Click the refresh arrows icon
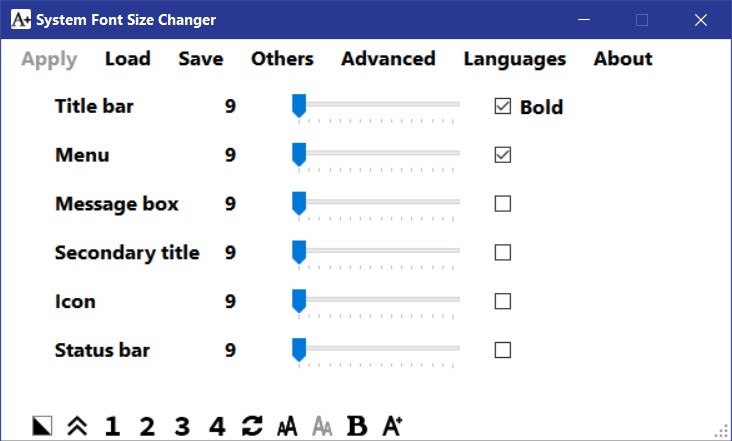 coord(252,427)
